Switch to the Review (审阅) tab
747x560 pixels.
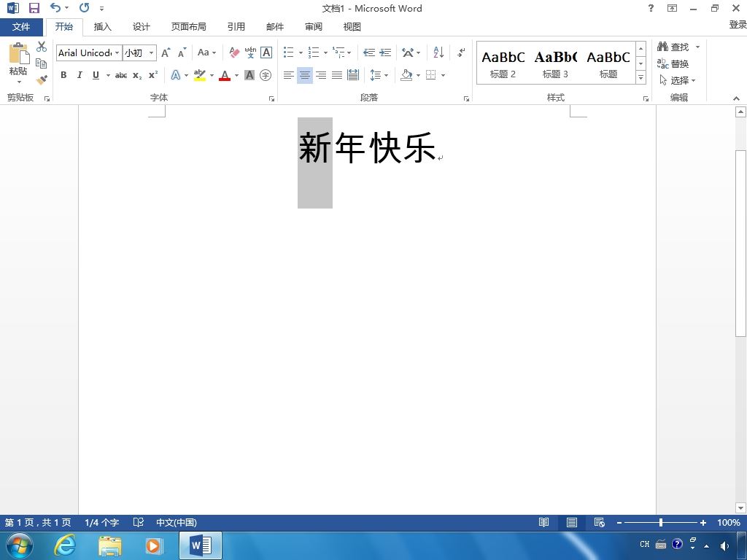(x=314, y=27)
